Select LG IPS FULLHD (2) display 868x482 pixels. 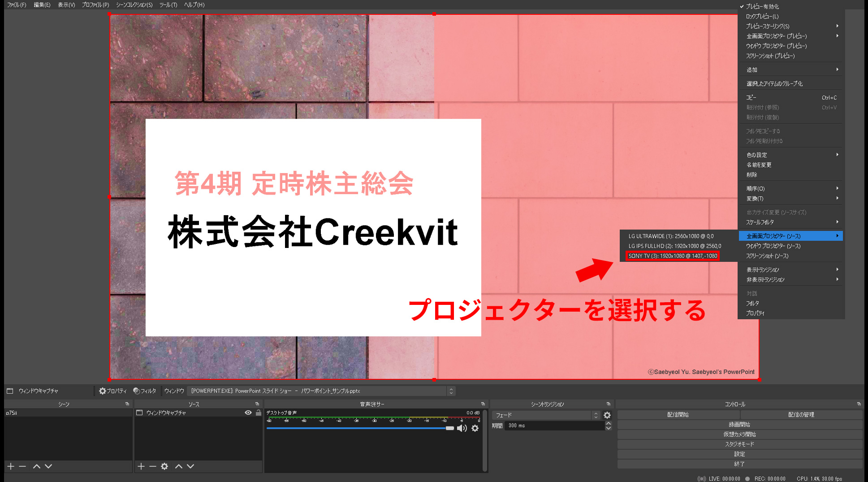(x=675, y=246)
